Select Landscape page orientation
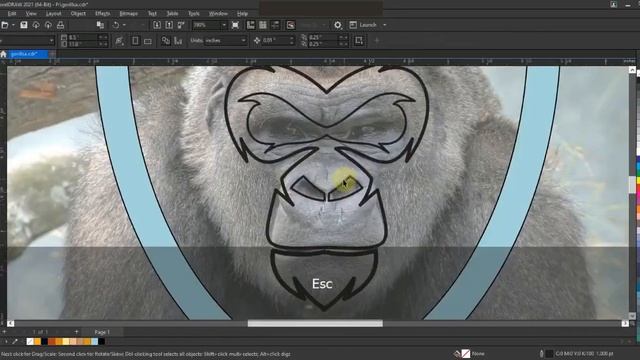Viewport: 640px width, 360px height. point(148,41)
